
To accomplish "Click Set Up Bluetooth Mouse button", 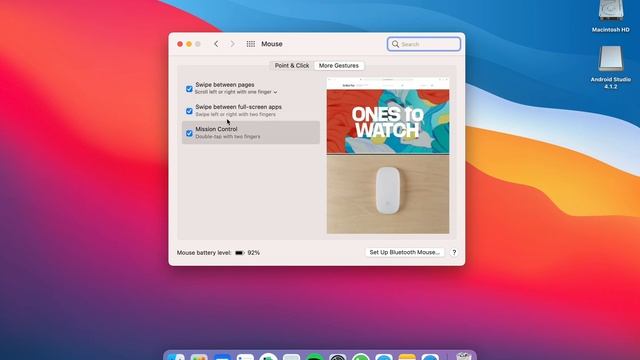I will (404, 252).
